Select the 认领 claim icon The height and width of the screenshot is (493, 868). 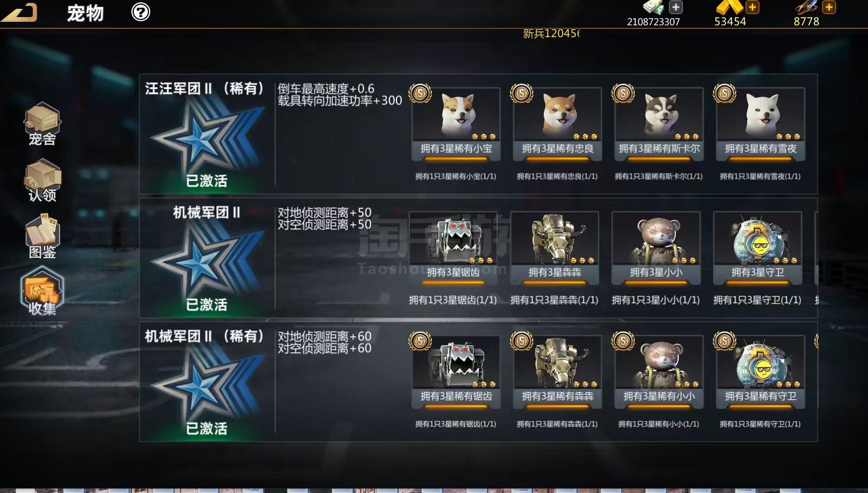click(42, 181)
